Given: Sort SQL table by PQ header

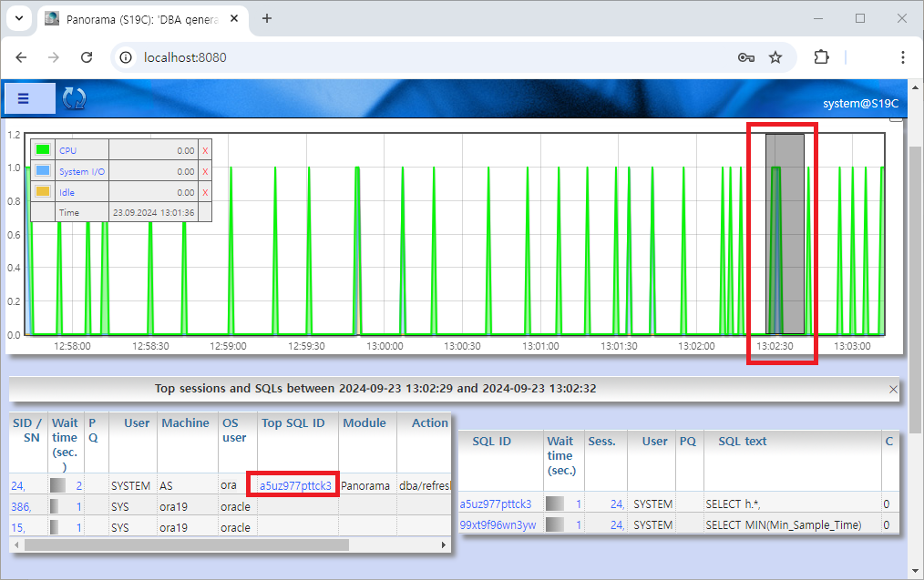Looking at the screenshot, I should [x=688, y=441].
